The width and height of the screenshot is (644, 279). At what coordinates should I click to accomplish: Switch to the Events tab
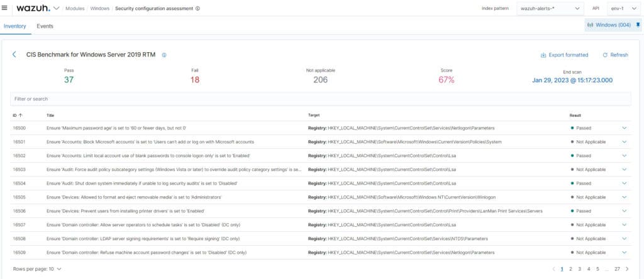click(x=45, y=26)
